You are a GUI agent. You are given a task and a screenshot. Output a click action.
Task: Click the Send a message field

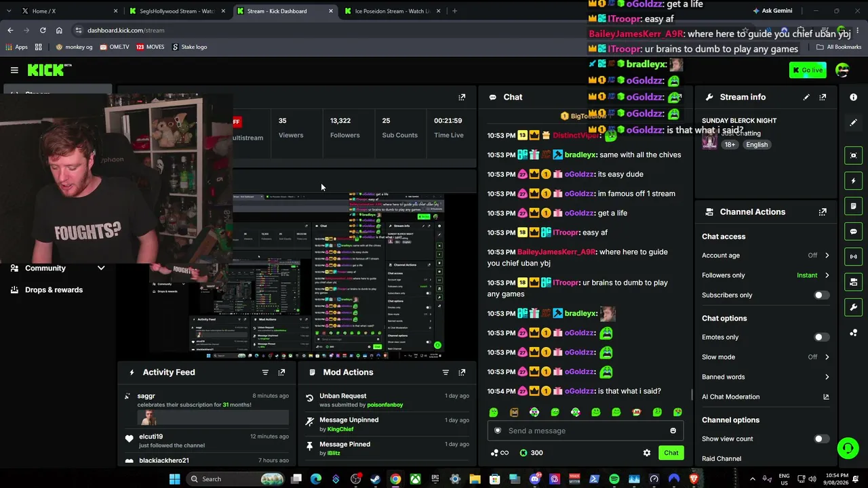[585, 430]
